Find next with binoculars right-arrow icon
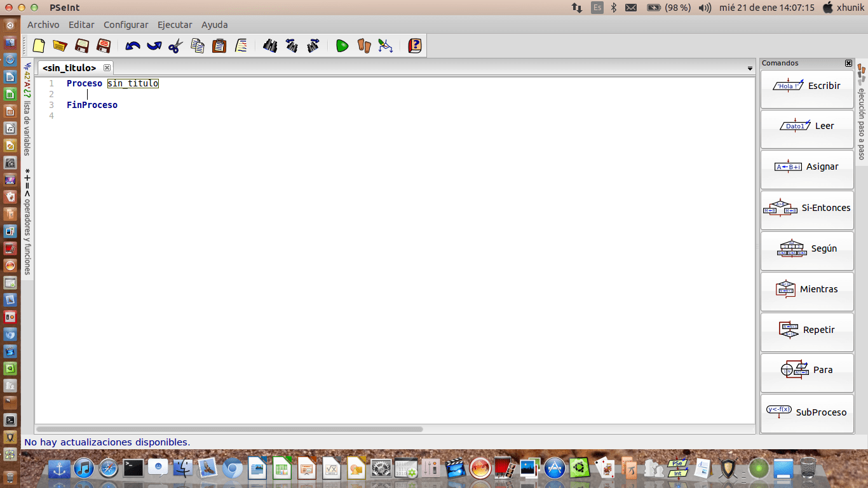This screenshot has width=868, height=488. tap(313, 46)
